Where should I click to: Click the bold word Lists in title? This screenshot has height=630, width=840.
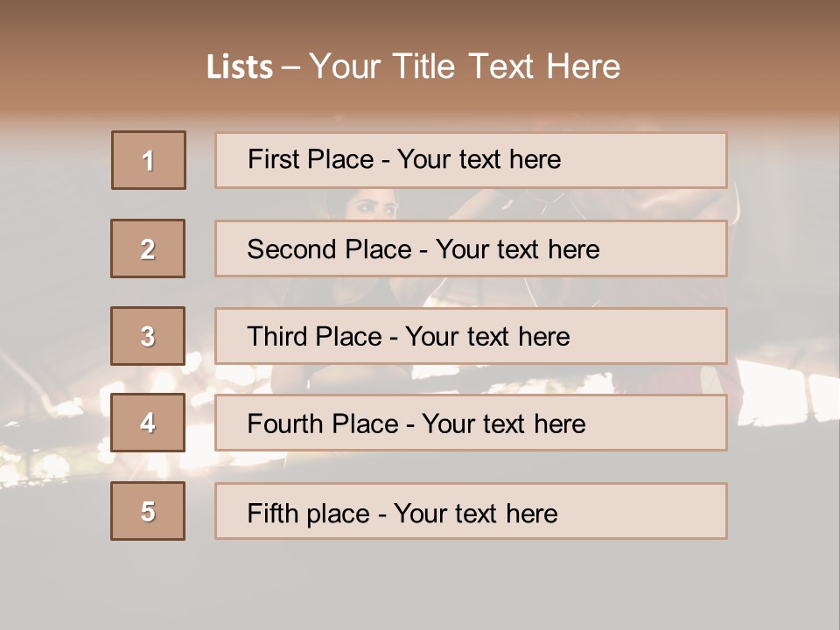pos(240,67)
